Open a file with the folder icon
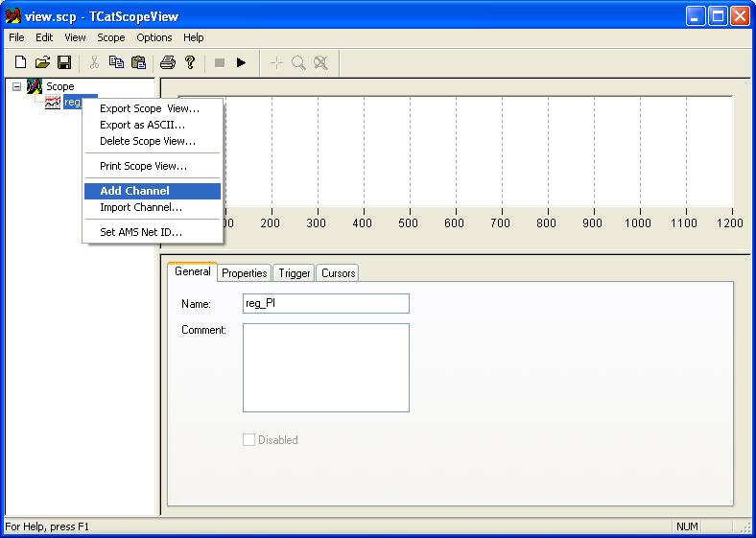Image resolution: width=756 pixels, height=538 pixels. 42,62
